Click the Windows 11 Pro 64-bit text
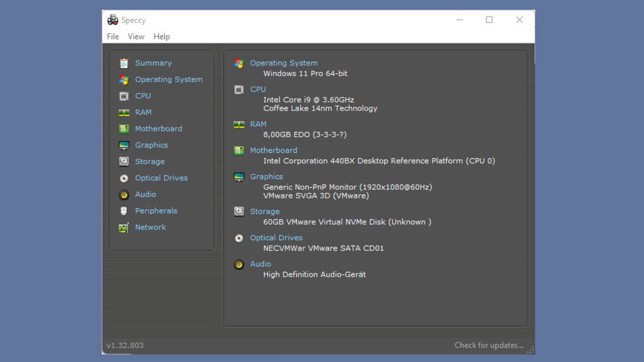This screenshot has width=644, height=362. 305,73
